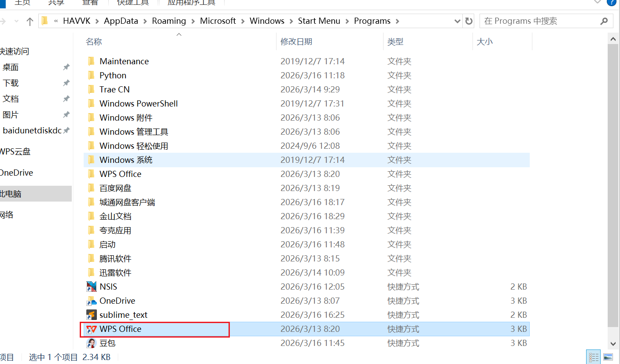Select the sublime_text shortcut icon
Image resolution: width=620 pixels, height=364 pixels.
pyautogui.click(x=91, y=315)
